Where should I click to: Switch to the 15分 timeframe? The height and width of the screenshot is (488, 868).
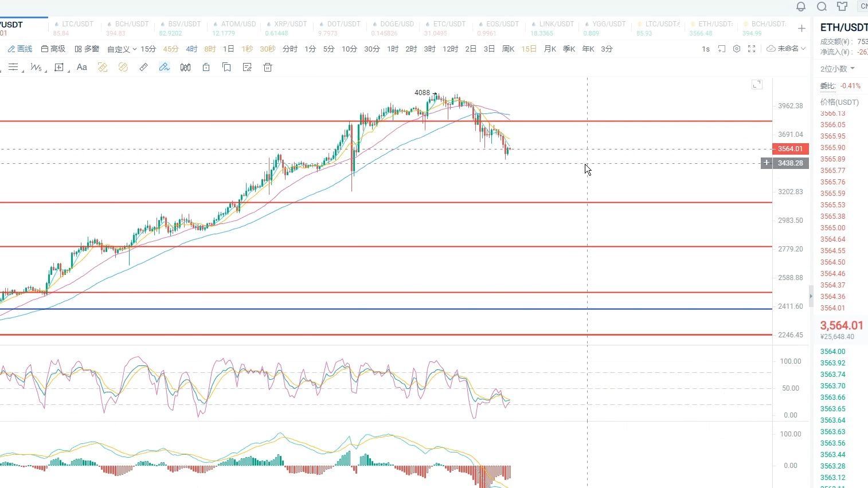pos(148,49)
